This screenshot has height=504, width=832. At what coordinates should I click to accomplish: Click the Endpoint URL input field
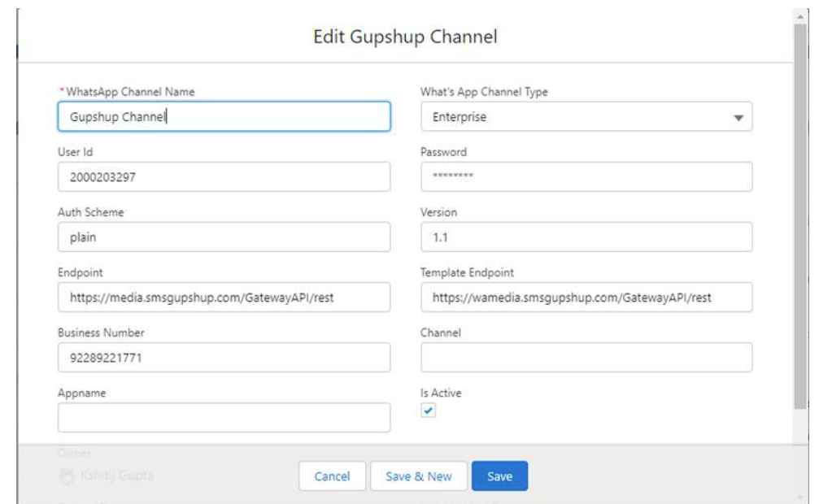(224, 297)
